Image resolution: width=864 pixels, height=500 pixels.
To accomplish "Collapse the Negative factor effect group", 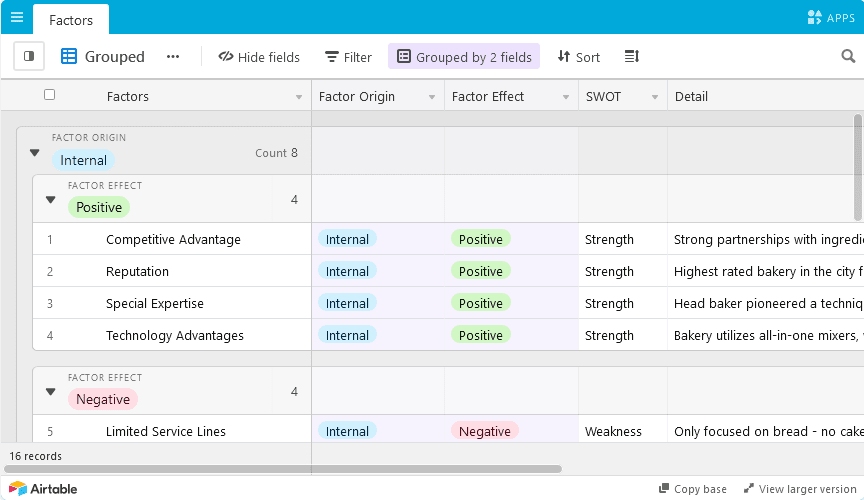I will click(51, 392).
